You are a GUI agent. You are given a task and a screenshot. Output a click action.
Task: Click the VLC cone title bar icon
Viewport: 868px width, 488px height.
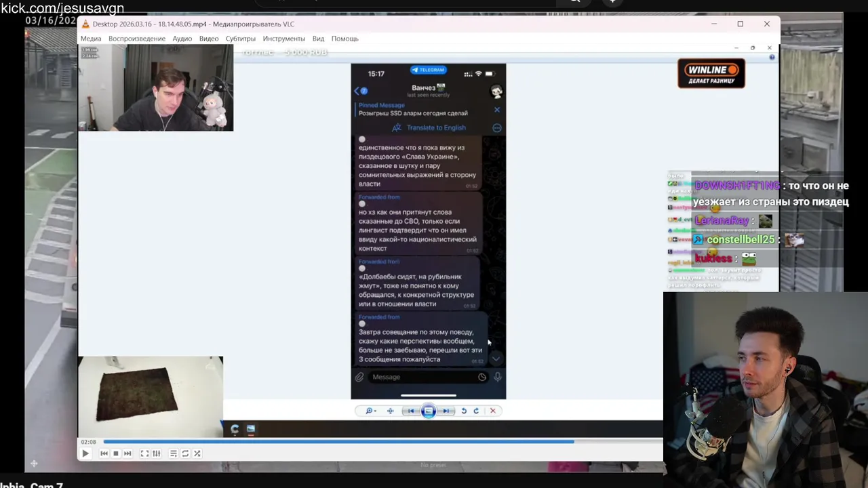coord(85,24)
